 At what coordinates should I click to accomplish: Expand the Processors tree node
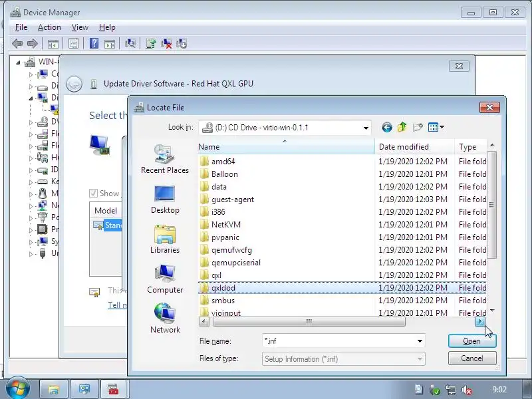[x=31, y=230]
